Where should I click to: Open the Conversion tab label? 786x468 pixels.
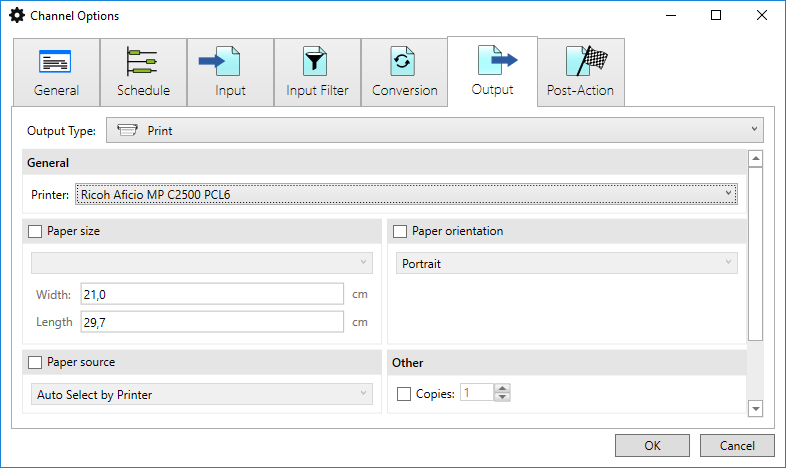click(405, 90)
